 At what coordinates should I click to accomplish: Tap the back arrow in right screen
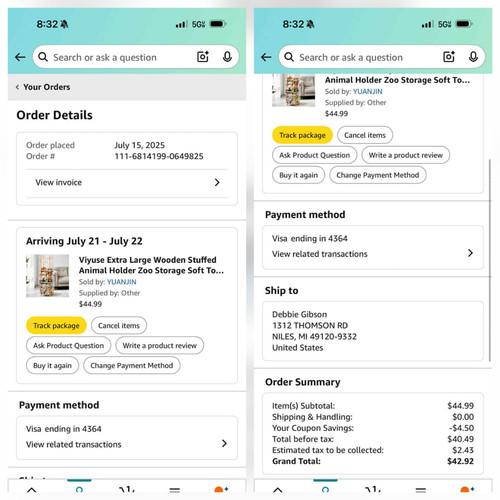[x=266, y=57]
